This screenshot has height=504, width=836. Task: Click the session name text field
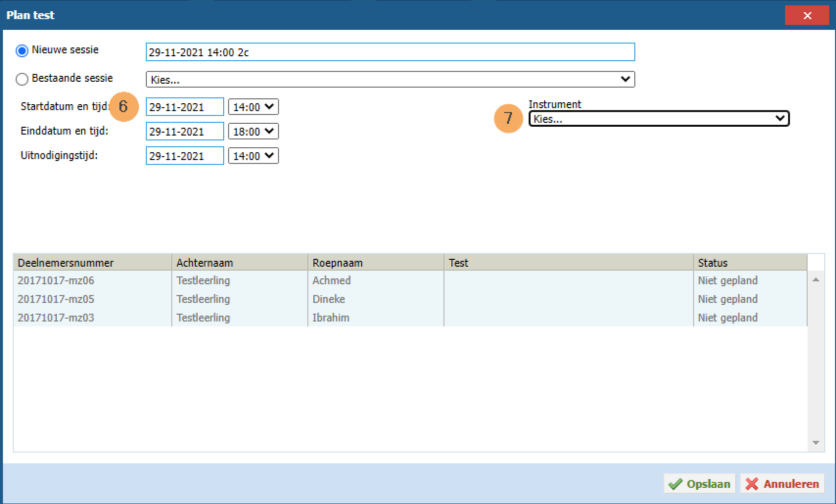pos(390,52)
